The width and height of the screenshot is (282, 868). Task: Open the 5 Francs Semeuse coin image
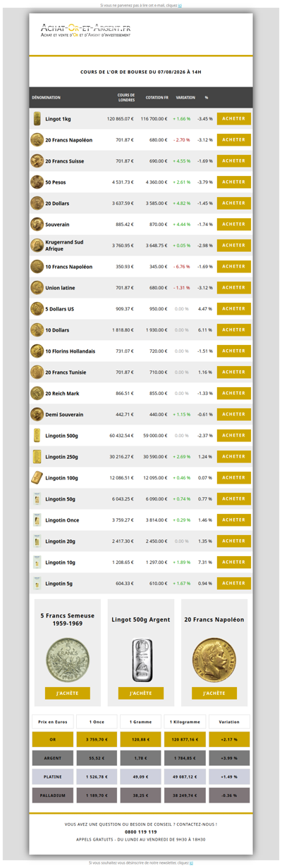tap(68, 660)
